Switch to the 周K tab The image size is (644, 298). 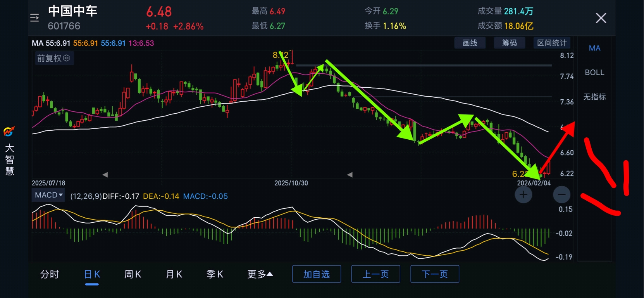tap(133, 274)
